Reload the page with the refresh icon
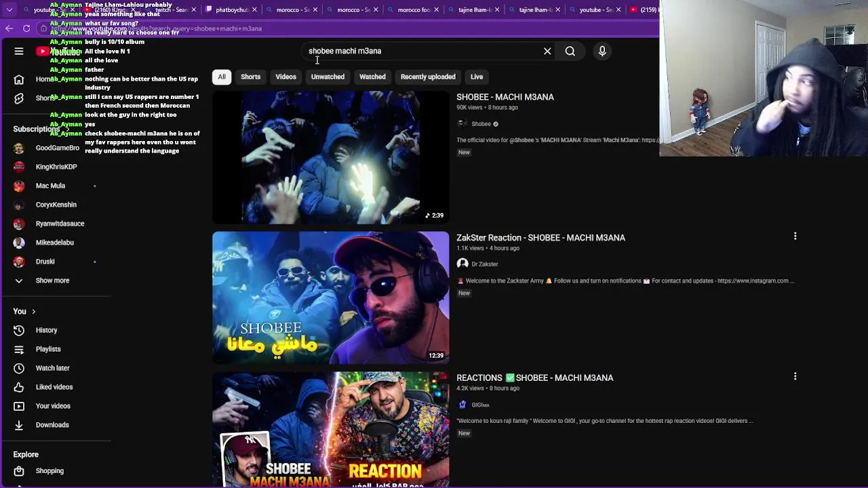The height and width of the screenshot is (488, 868). pyautogui.click(x=26, y=28)
